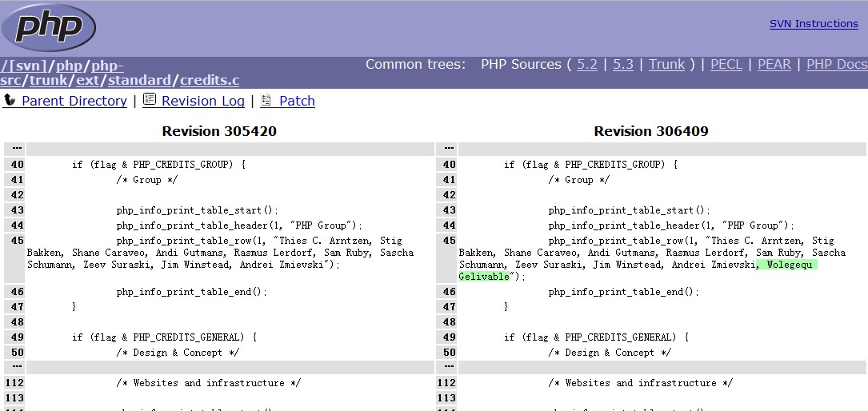Open the Parent Directory text link
Image resolution: width=868 pixels, height=411 pixels.
tap(74, 101)
